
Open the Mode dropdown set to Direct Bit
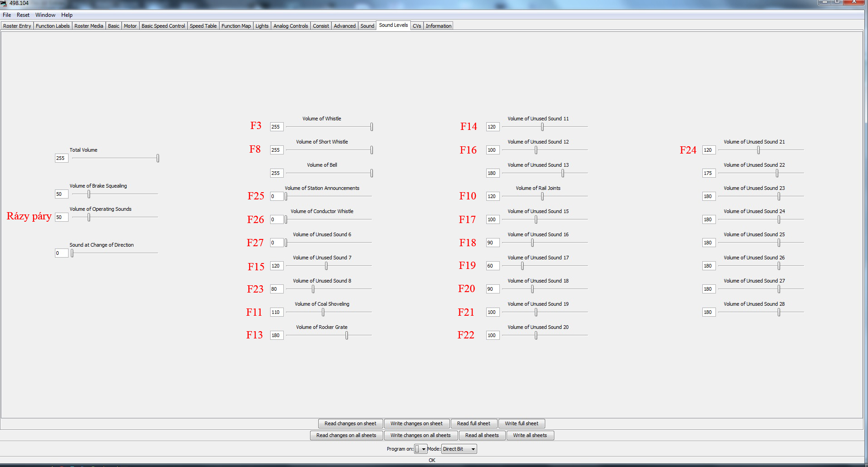(459, 449)
